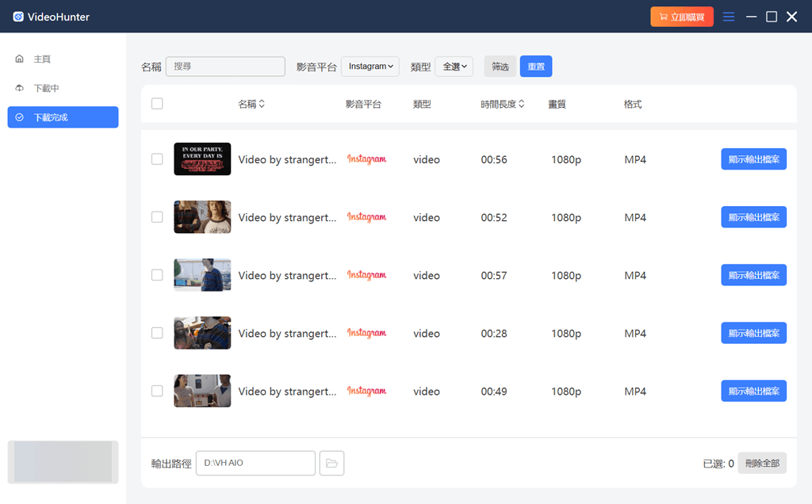This screenshot has width=812, height=504.
Task: Sort by 名稱 column arrows
Action: pyautogui.click(x=262, y=104)
